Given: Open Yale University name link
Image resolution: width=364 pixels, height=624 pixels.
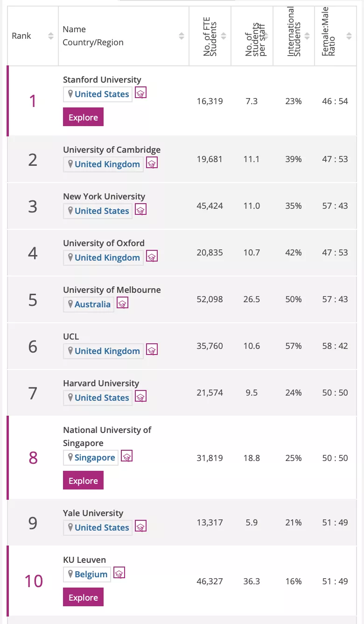Looking at the screenshot, I should (x=93, y=513).
